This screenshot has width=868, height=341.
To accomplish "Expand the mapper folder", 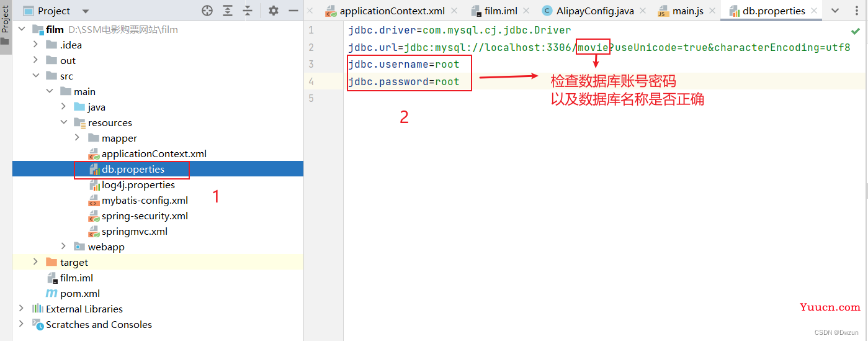I will [x=78, y=138].
